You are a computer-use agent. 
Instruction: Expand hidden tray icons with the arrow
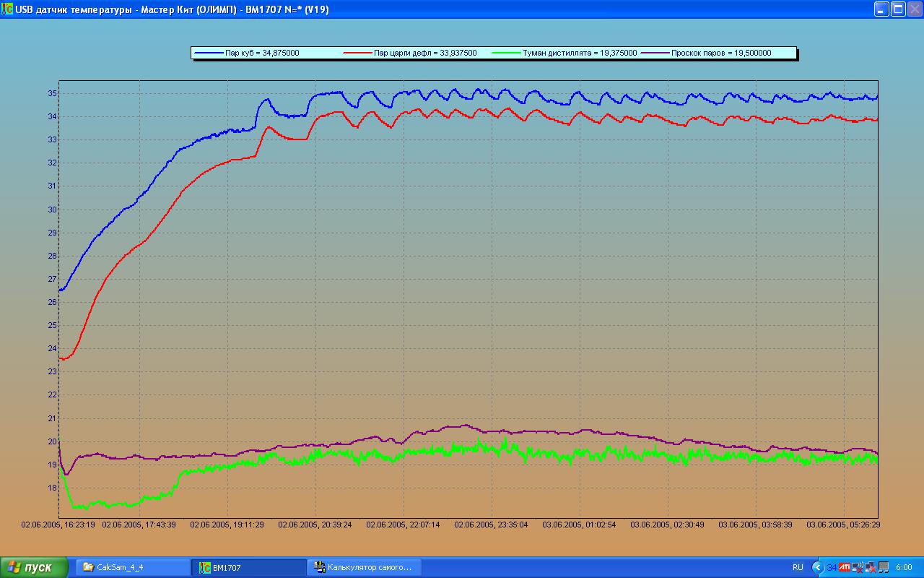[x=819, y=567]
